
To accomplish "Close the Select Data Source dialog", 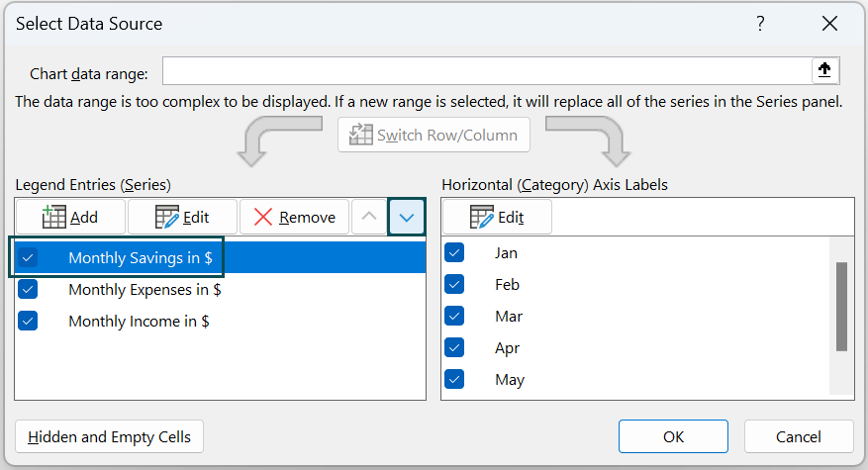I will pos(829,24).
